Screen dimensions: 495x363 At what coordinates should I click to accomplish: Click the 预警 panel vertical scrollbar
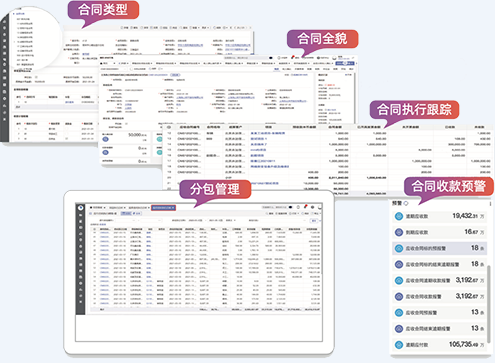[489, 303]
